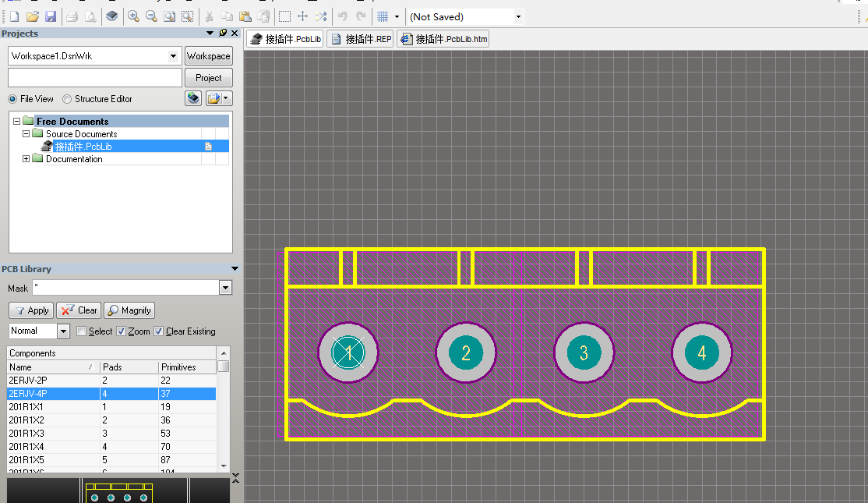The image size is (868, 503).
Task: Click the Undo arrow icon
Action: click(343, 16)
